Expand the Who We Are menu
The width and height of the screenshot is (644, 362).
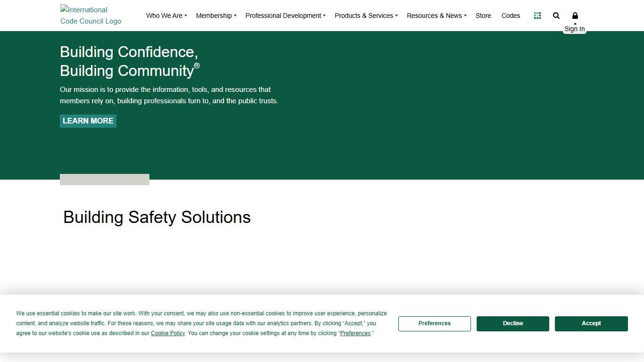click(166, 16)
